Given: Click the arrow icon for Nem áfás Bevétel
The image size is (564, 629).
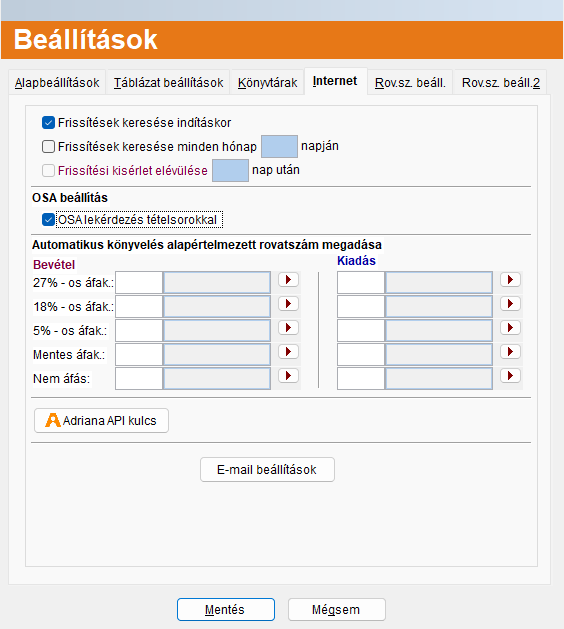Looking at the screenshot, I should (x=288, y=376).
